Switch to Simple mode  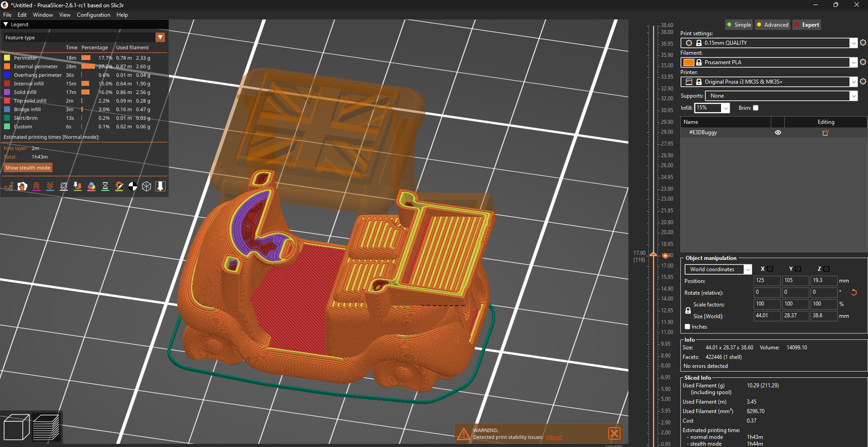[739, 24]
